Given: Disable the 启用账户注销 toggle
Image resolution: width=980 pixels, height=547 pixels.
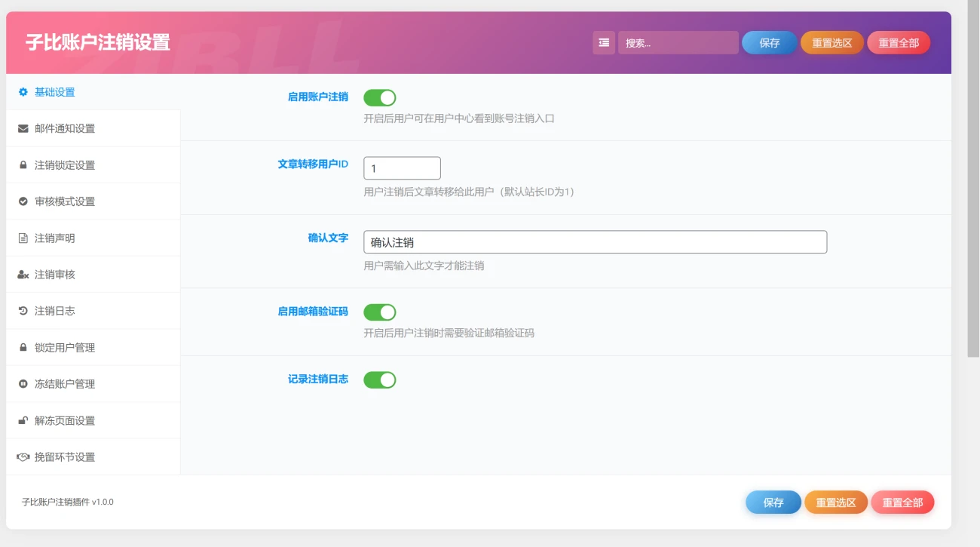Looking at the screenshot, I should [380, 97].
